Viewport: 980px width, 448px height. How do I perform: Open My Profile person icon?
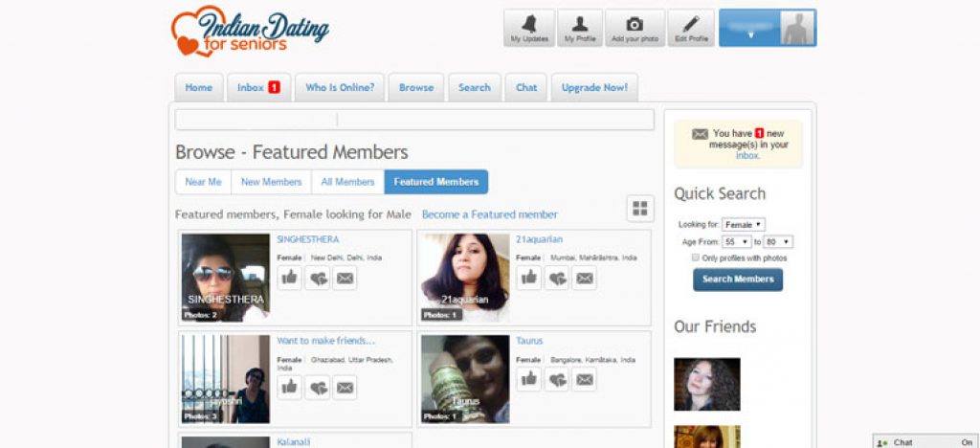click(579, 28)
